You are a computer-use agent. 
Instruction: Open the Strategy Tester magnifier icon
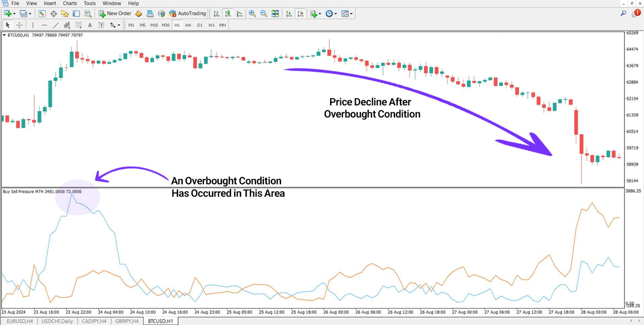coord(88,13)
